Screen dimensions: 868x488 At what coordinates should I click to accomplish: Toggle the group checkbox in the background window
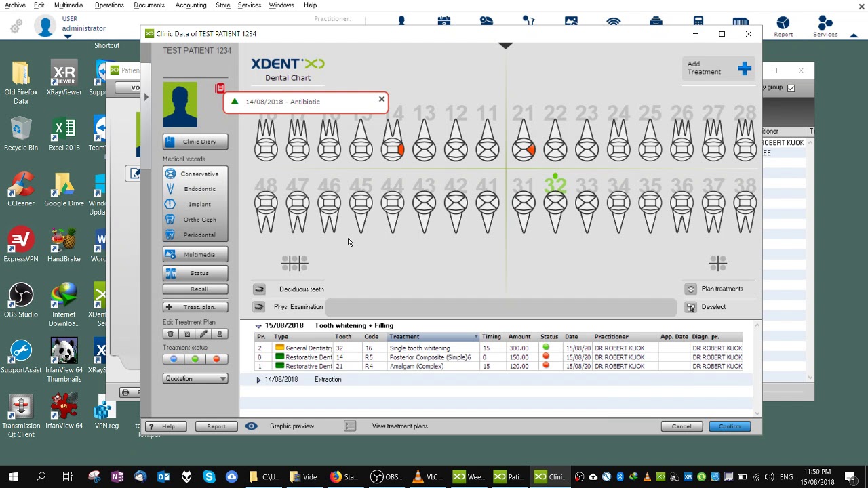coord(791,88)
